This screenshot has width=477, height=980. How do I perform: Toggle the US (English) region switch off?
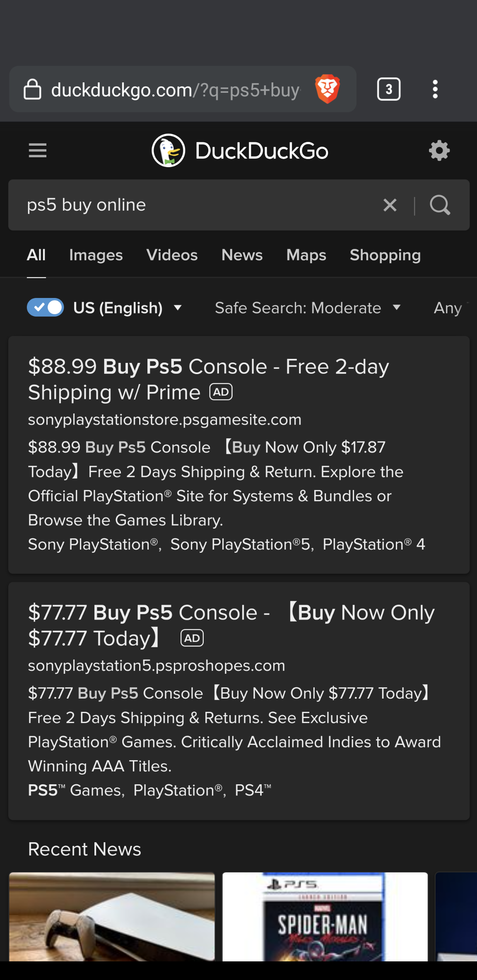tap(45, 307)
